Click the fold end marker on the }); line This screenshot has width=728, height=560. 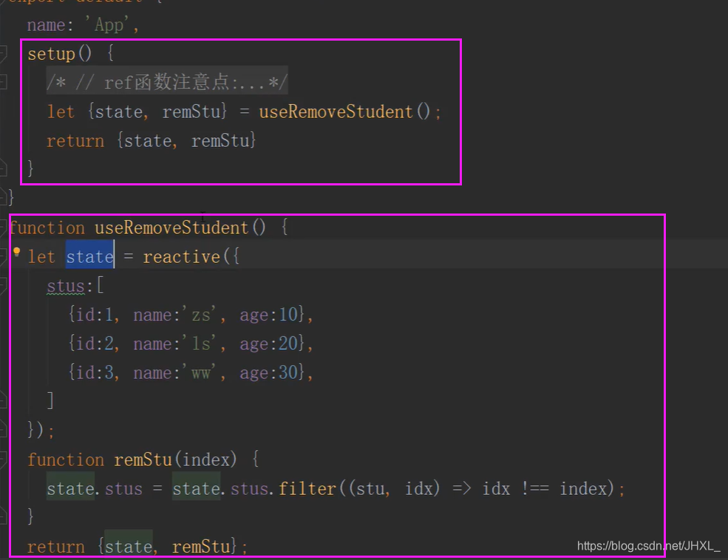3,429
